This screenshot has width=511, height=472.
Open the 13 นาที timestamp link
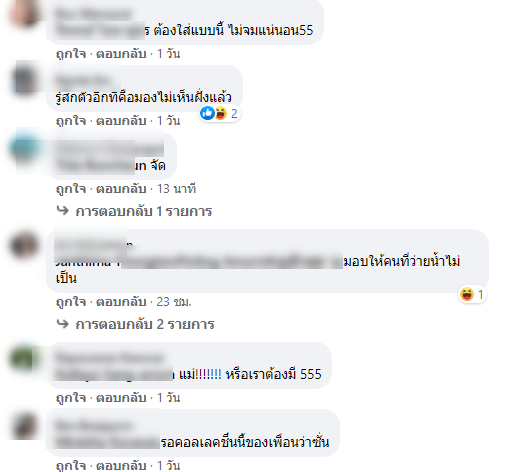tap(176, 189)
